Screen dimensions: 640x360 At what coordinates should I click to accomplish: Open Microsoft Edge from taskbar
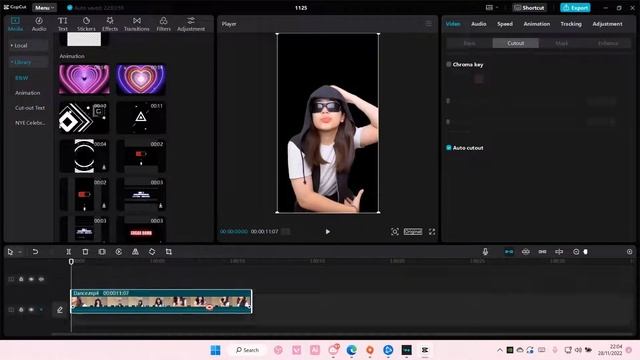tap(351, 350)
